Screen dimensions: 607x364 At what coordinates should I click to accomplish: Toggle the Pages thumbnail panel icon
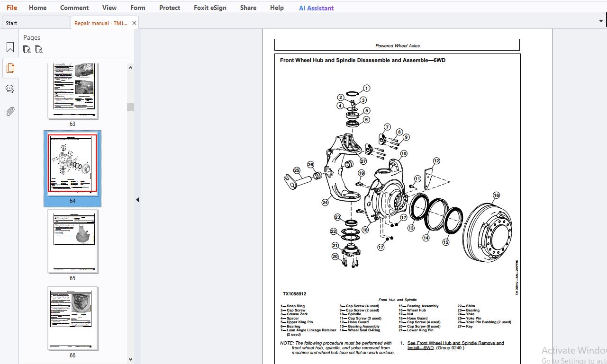point(10,68)
